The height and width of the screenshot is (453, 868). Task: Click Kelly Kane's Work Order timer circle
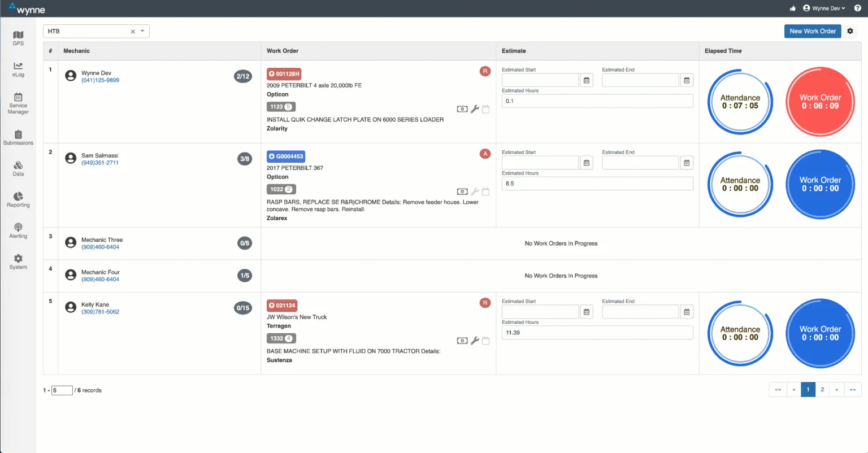pos(821,333)
